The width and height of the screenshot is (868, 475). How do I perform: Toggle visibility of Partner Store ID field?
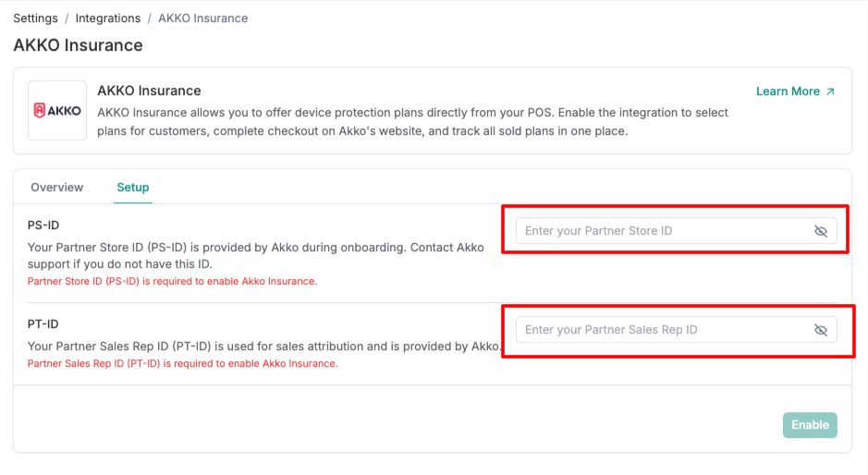[x=820, y=231]
